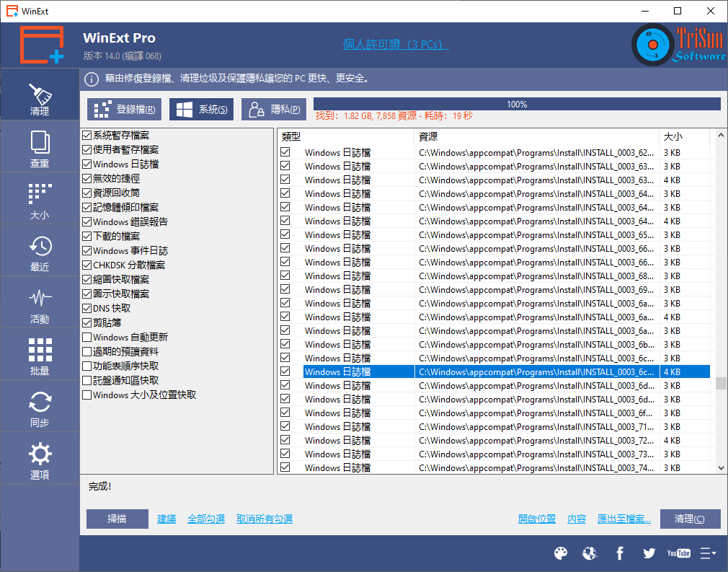This screenshot has width=728, height=572.
Task: Click the 取消所有勾選 uncheck all link
Action: coord(265,519)
